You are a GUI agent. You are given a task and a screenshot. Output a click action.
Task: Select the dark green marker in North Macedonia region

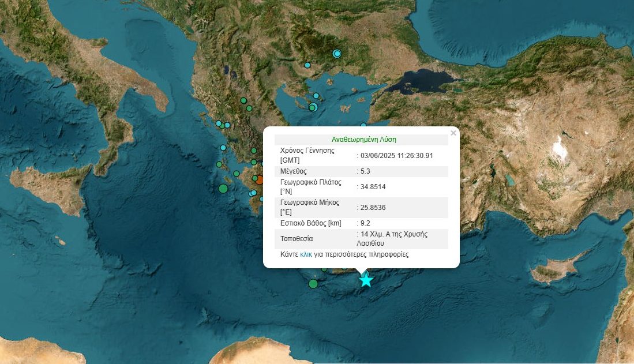(x=248, y=108)
